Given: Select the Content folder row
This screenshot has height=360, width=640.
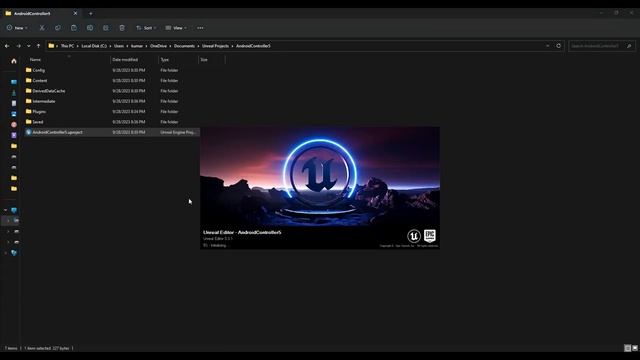Looking at the screenshot, I should click(x=111, y=81).
